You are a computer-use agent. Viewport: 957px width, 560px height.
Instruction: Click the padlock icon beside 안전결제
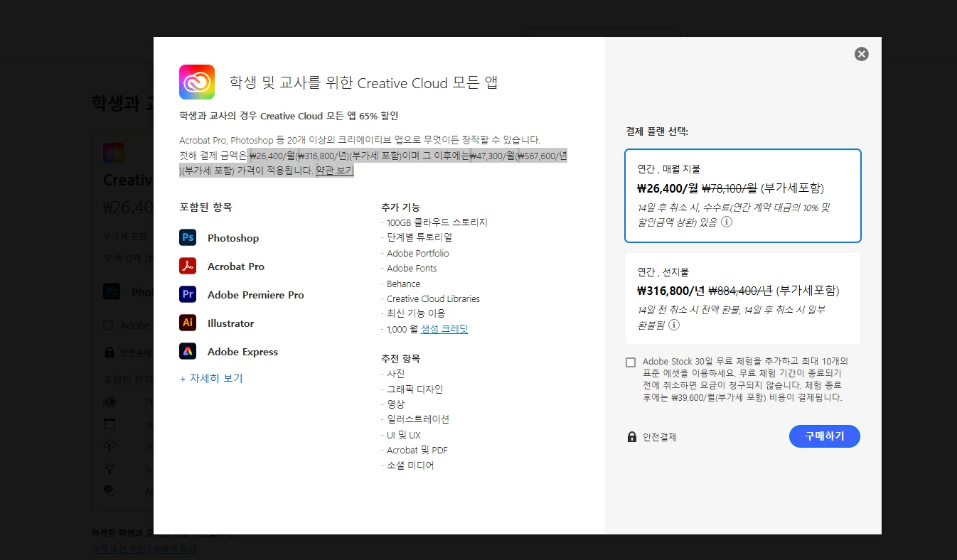[x=632, y=437]
